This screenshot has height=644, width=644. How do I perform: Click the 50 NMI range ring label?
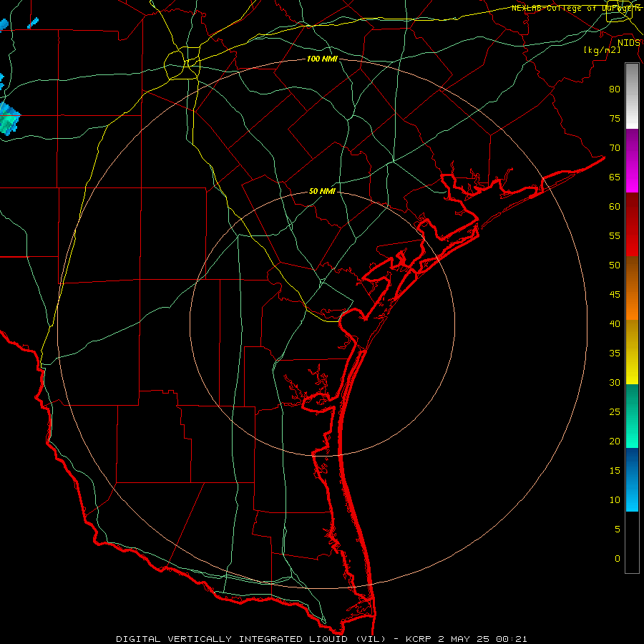[322, 191]
